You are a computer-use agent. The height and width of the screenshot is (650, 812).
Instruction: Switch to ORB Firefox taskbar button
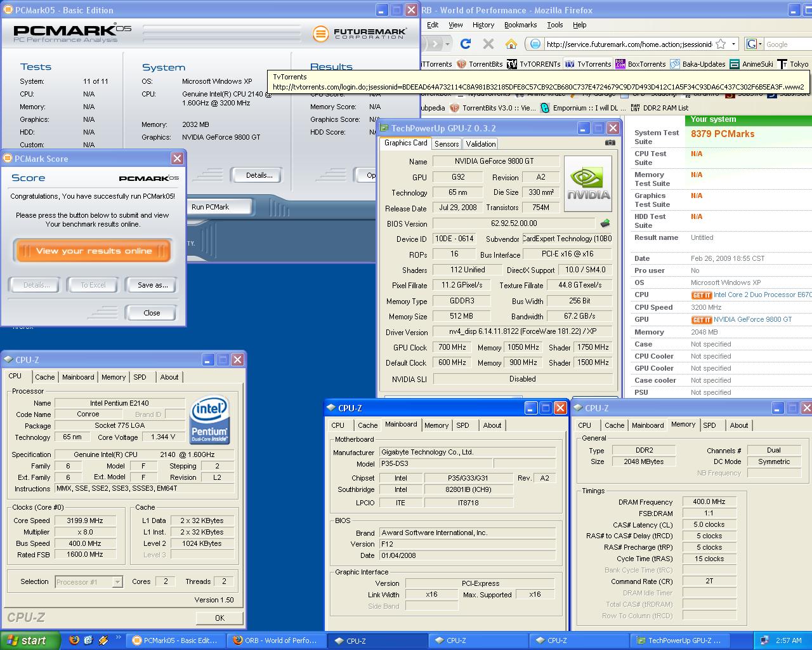click(x=277, y=640)
